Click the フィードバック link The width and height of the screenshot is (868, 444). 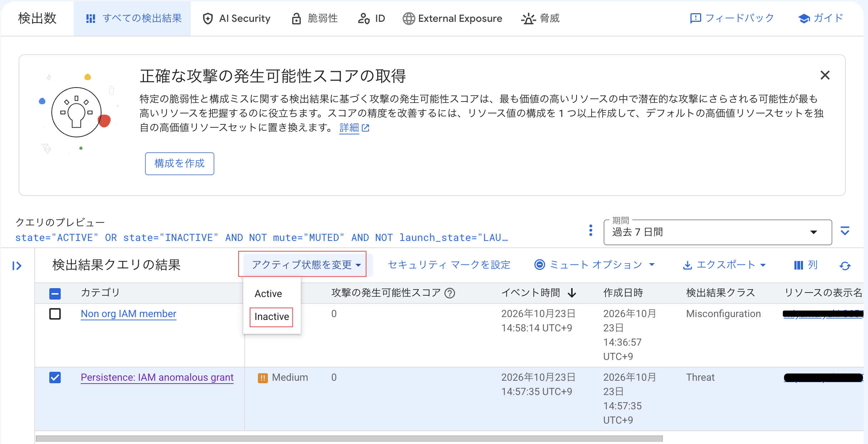point(732,18)
